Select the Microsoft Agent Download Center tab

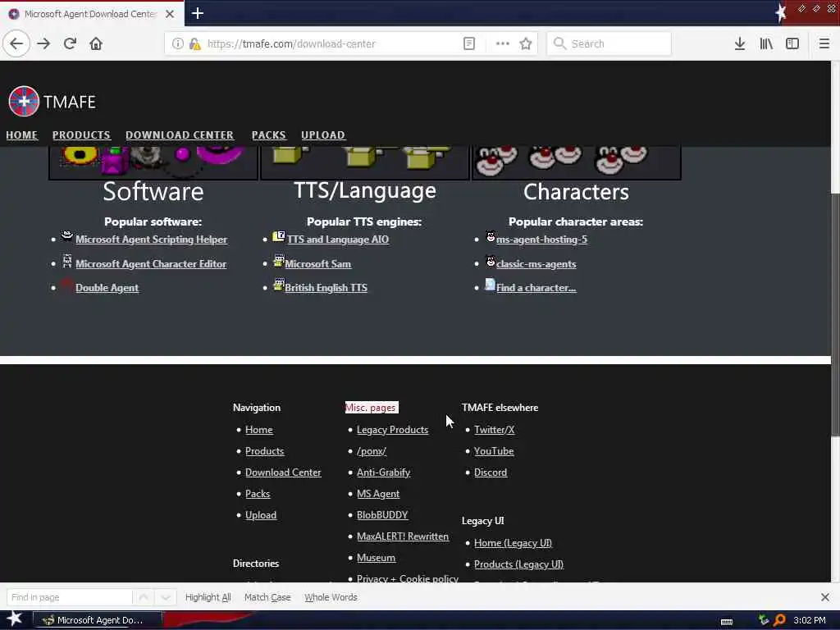(x=90, y=14)
